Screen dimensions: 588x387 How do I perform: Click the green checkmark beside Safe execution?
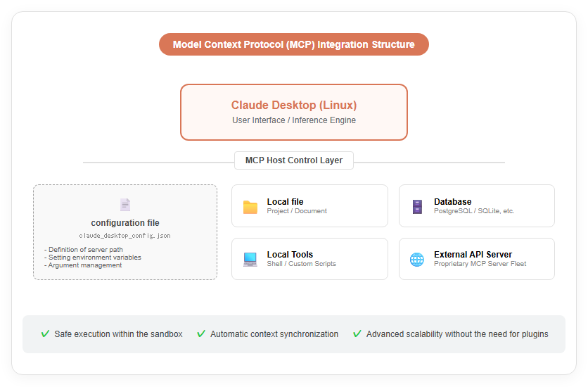click(46, 334)
